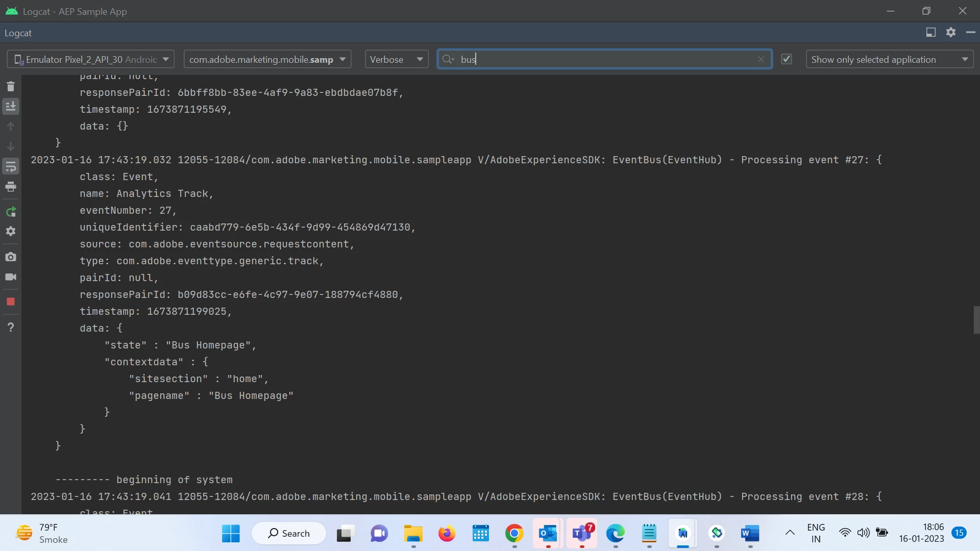Expand com.adobe.marketing.mobile process dropdown
980x551 pixels.
click(x=267, y=59)
